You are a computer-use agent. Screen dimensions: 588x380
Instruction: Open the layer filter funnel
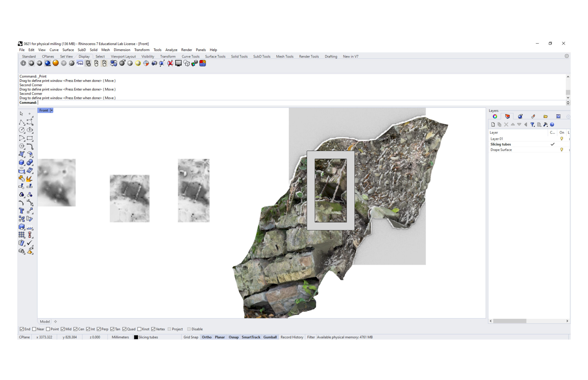[x=532, y=125]
